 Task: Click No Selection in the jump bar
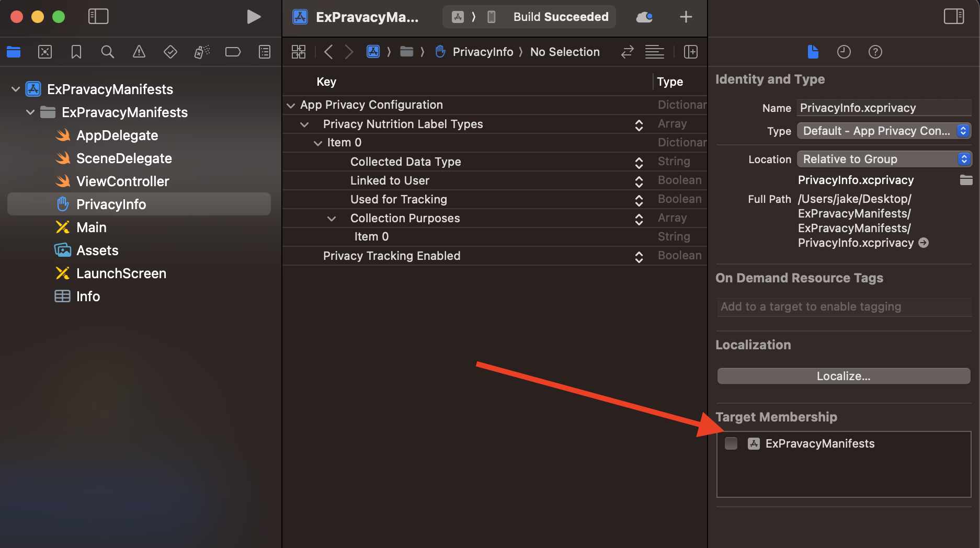[x=565, y=52]
